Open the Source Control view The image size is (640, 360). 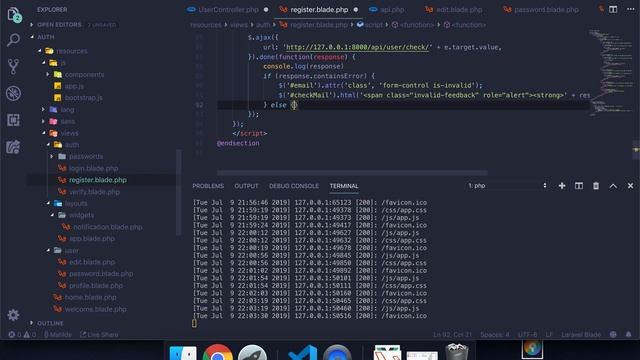pyautogui.click(x=13, y=67)
